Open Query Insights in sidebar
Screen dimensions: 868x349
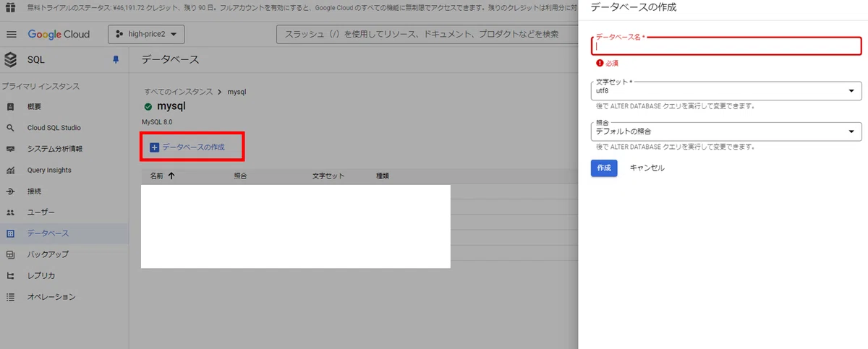click(64, 170)
